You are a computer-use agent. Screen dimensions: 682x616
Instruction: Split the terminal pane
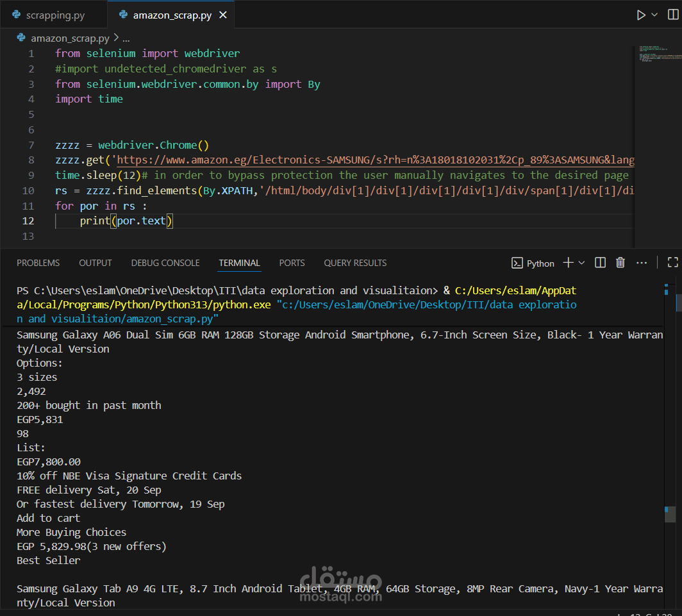click(600, 262)
